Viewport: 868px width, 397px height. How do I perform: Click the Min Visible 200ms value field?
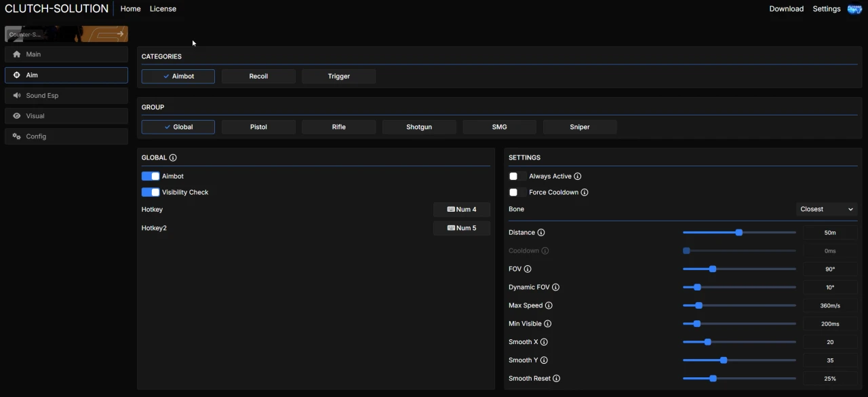(x=830, y=324)
